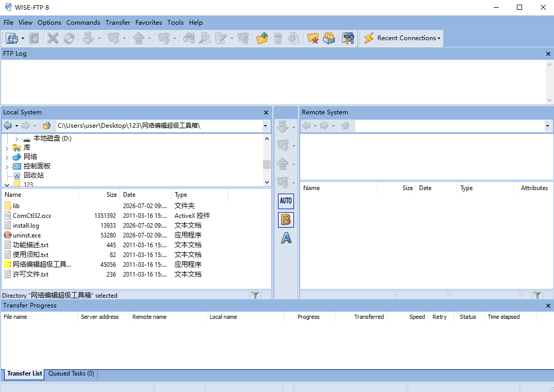Switch to the Queued Tasks (0) tab
The height and width of the screenshot is (392, 554).
click(71, 373)
